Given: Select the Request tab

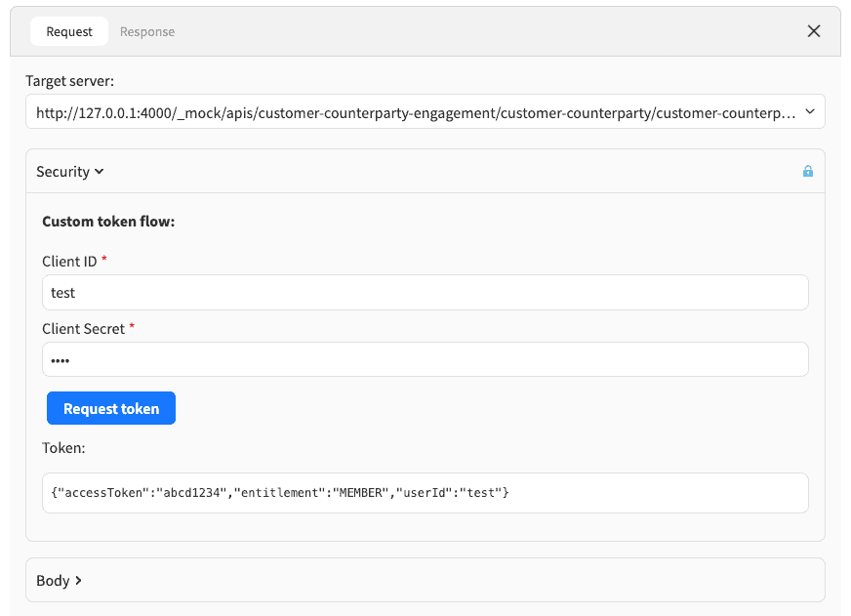Looking at the screenshot, I should tap(69, 31).
